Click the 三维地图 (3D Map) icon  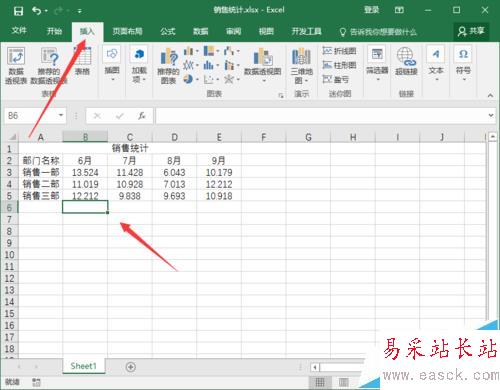tap(302, 65)
